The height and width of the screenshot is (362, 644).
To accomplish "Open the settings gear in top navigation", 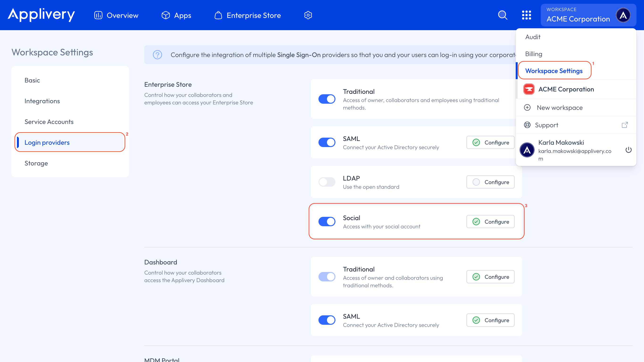I will [x=308, y=15].
